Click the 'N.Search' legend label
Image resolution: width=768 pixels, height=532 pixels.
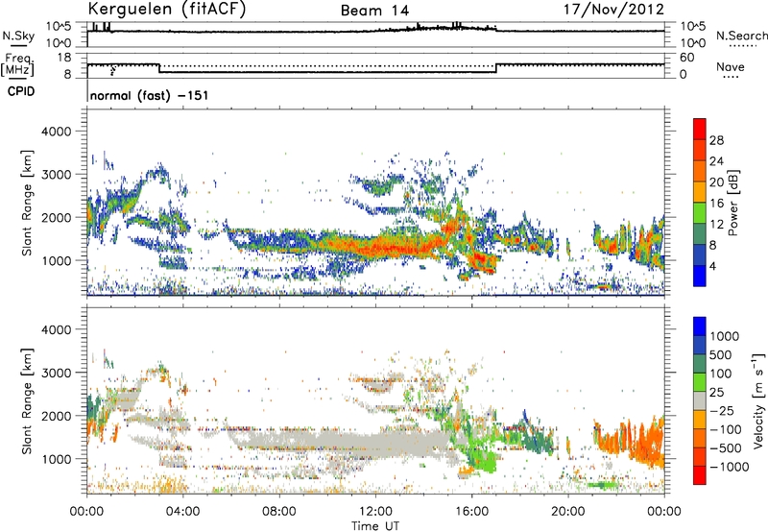pyautogui.click(x=741, y=36)
